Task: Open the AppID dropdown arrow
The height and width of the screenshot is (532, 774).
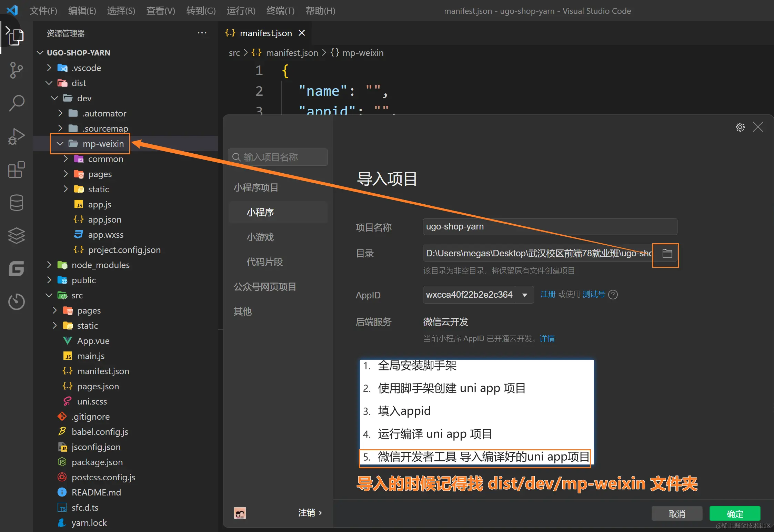Action: (x=524, y=295)
